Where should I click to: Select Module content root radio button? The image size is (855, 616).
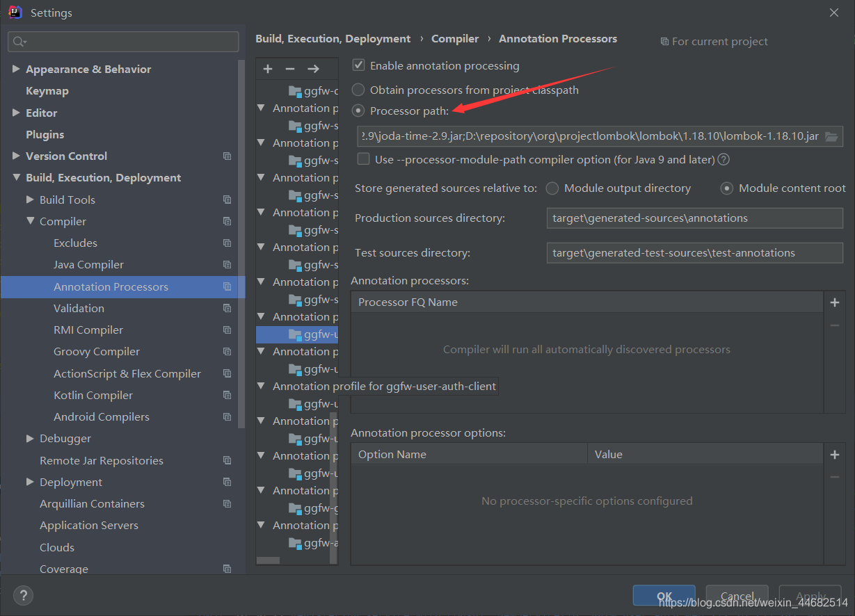point(727,188)
